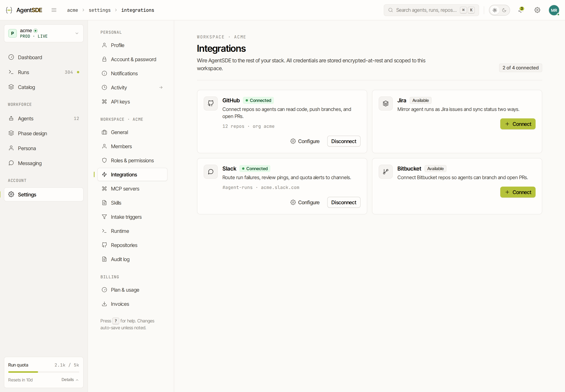Viewport: 565px width, 392px height.
Task: Open notifications bell icon
Action: tap(521, 10)
